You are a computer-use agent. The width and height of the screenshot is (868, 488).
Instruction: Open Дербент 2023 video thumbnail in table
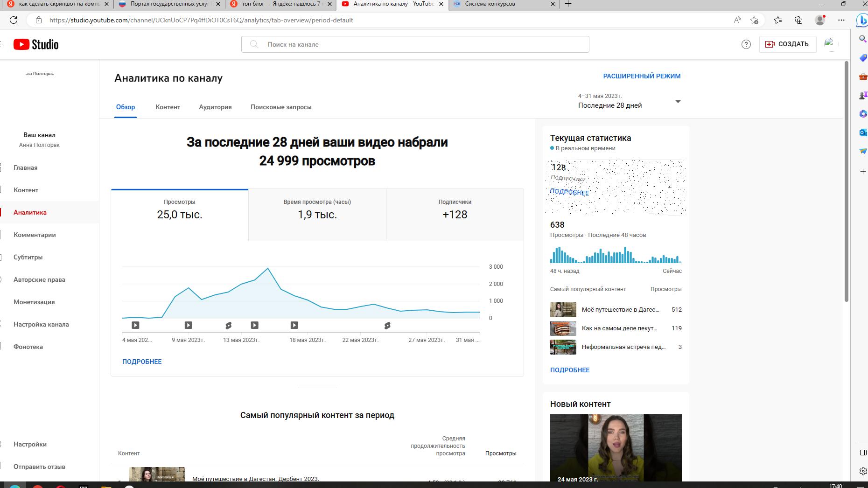point(157,474)
